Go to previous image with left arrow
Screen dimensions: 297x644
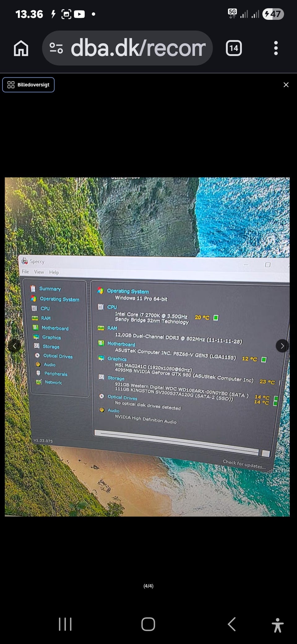coord(14,346)
